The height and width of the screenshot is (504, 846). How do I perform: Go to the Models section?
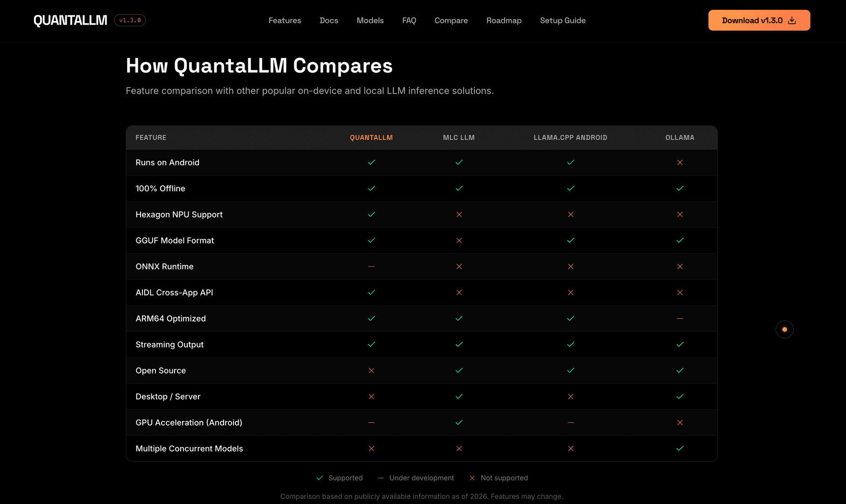tap(370, 21)
